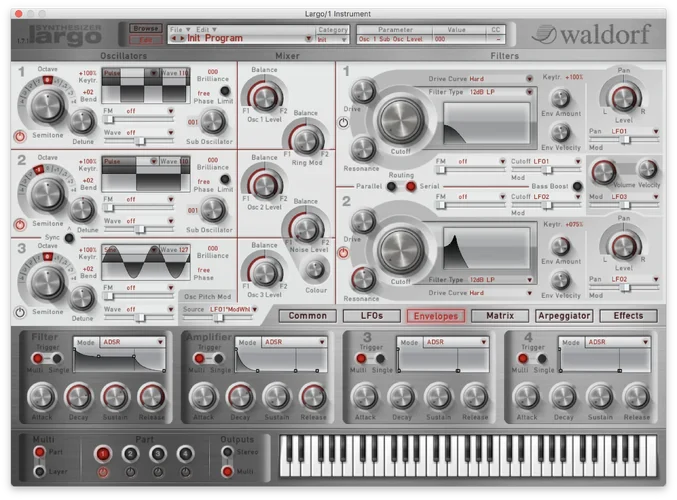This screenshot has width=677, height=500.
Task: Click Filter 1 Drive knob
Action: (x=364, y=92)
